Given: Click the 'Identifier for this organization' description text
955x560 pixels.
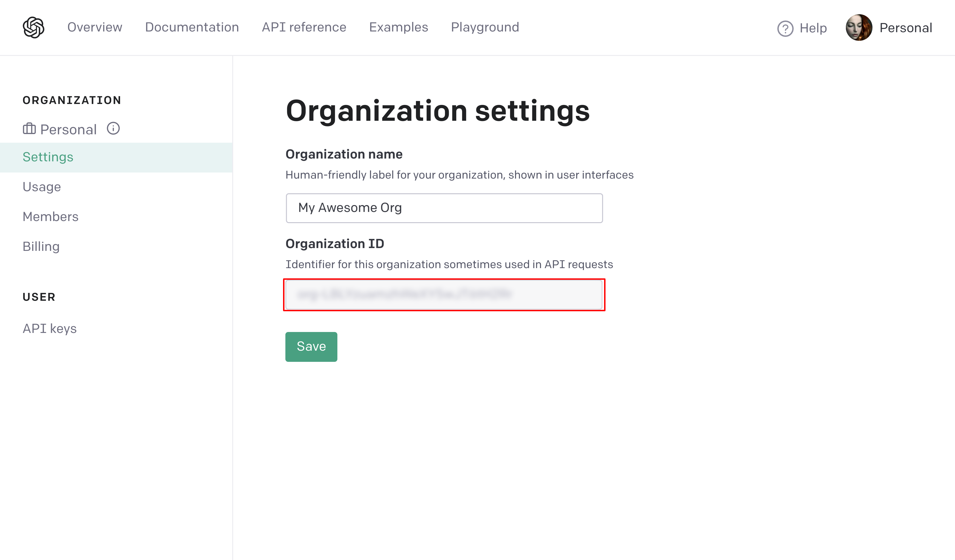Looking at the screenshot, I should (449, 264).
